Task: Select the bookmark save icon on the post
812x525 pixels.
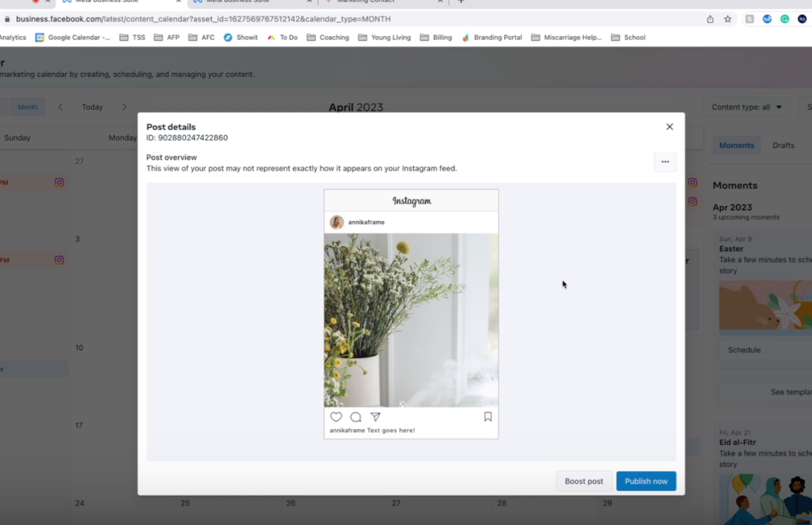Action: (488, 417)
